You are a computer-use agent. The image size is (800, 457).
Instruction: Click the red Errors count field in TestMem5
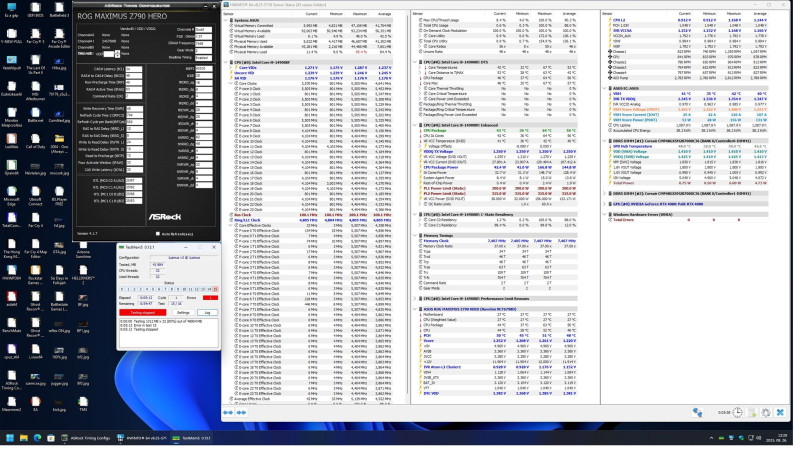210,298
